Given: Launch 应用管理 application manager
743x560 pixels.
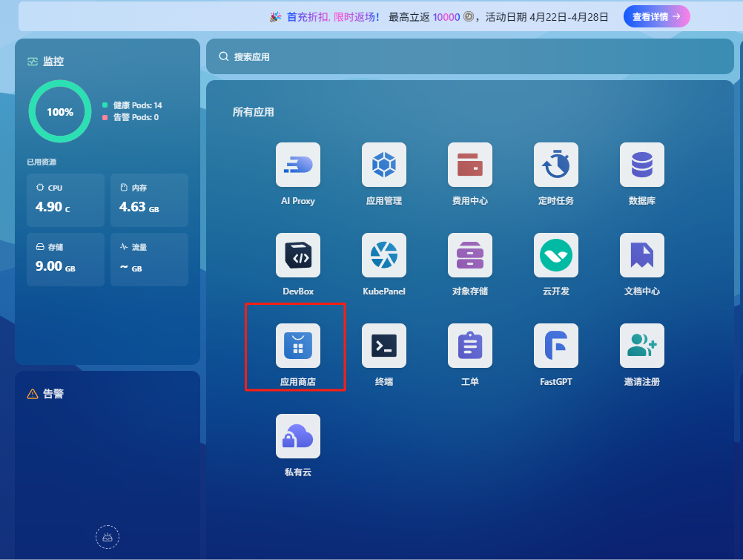Looking at the screenshot, I should point(384,165).
